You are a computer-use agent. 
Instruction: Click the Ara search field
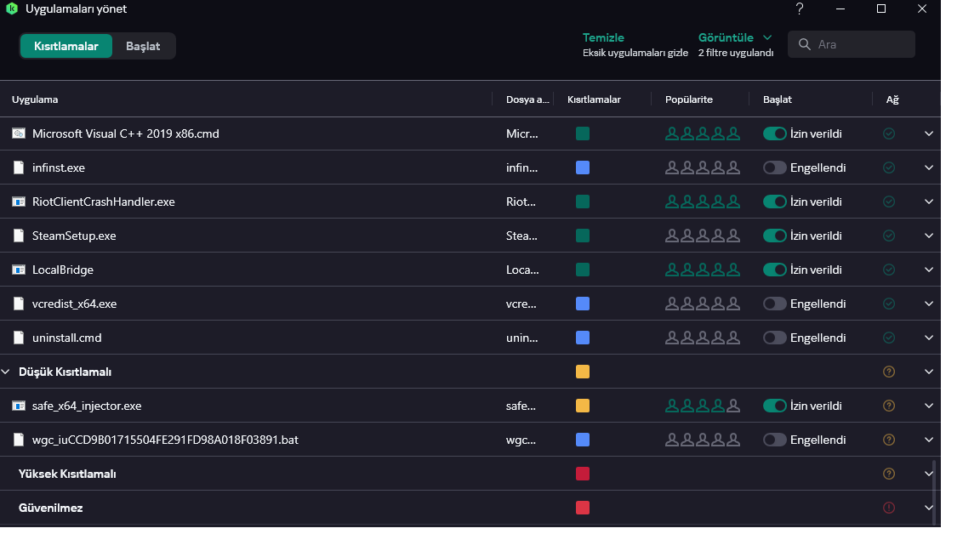pos(861,44)
